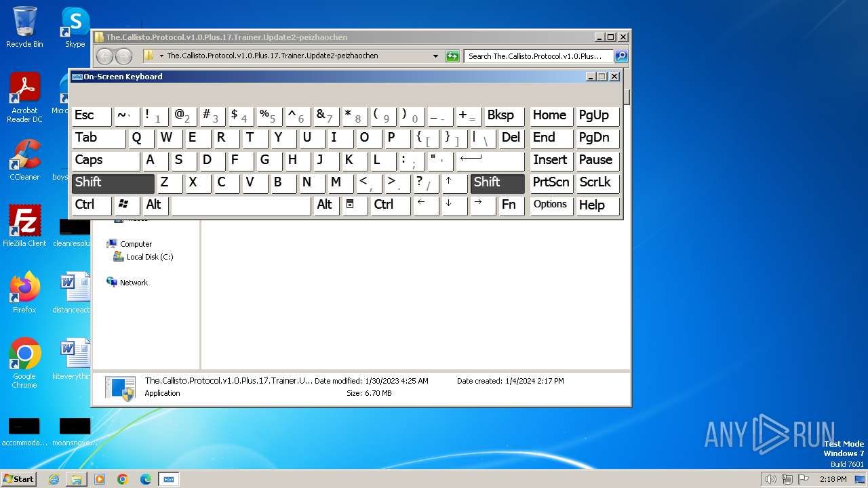
Task: Click the Explorer back arrow
Action: point(104,56)
